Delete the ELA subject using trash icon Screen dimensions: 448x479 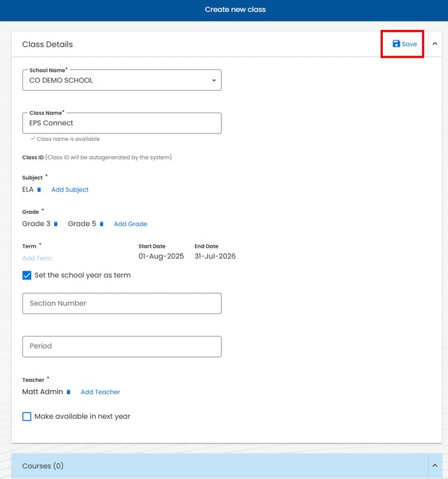(x=39, y=190)
